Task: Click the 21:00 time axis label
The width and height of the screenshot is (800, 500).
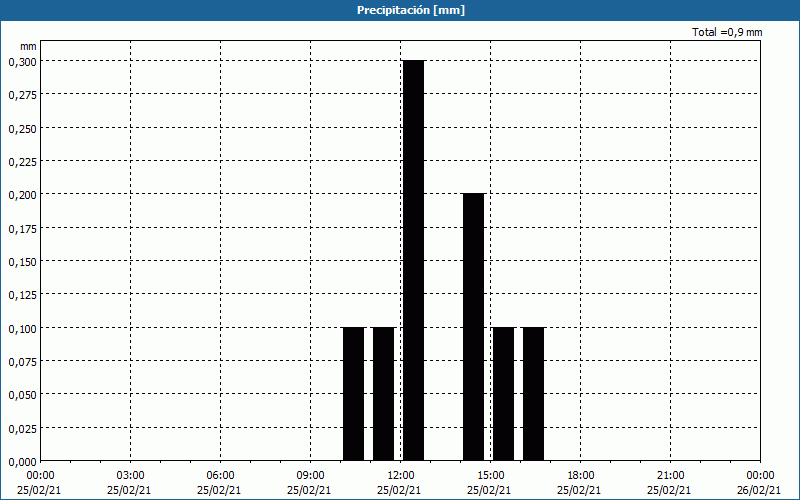Action: pyautogui.click(x=670, y=476)
